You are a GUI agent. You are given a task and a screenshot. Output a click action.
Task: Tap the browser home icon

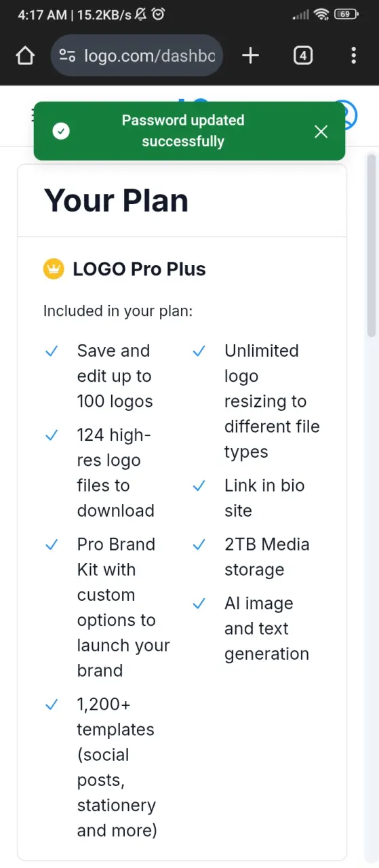(x=25, y=56)
